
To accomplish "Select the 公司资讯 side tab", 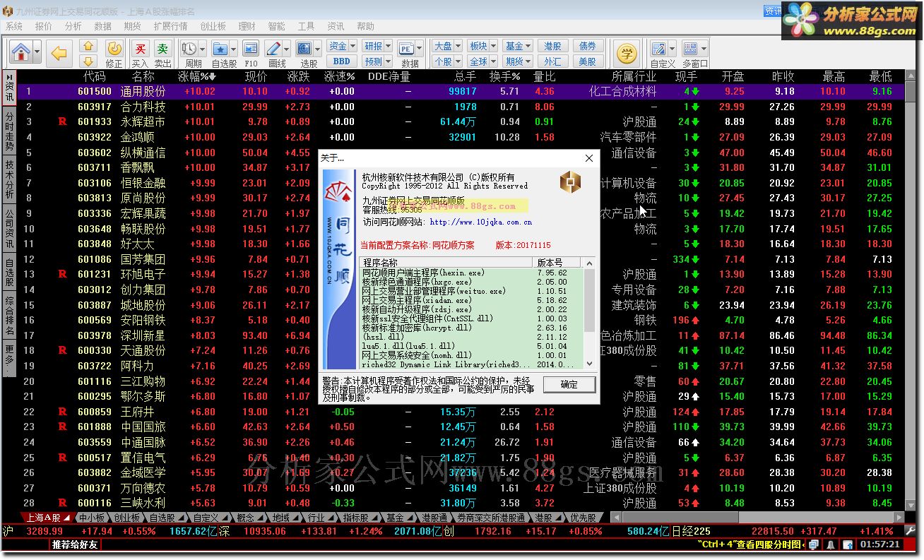I will tap(9, 228).
